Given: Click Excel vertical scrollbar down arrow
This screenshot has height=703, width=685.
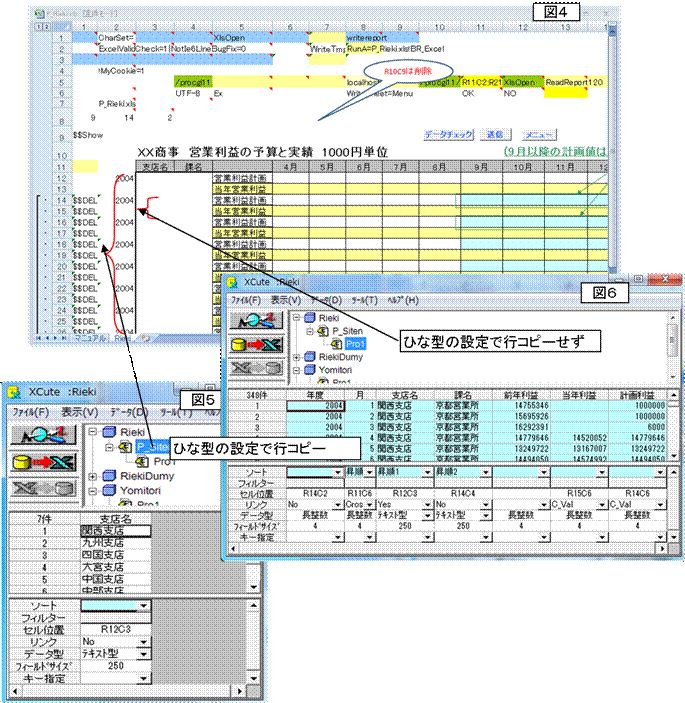Looking at the screenshot, I should point(612,268).
